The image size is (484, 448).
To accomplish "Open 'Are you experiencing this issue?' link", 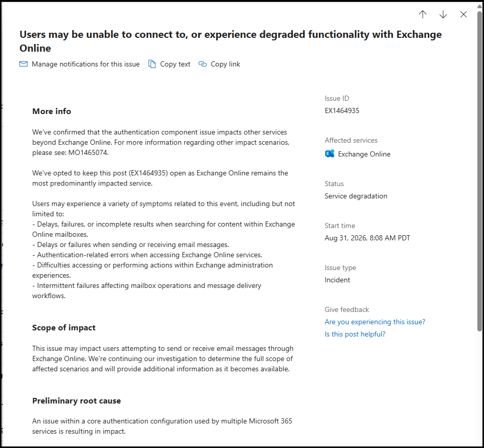I will (x=375, y=322).
